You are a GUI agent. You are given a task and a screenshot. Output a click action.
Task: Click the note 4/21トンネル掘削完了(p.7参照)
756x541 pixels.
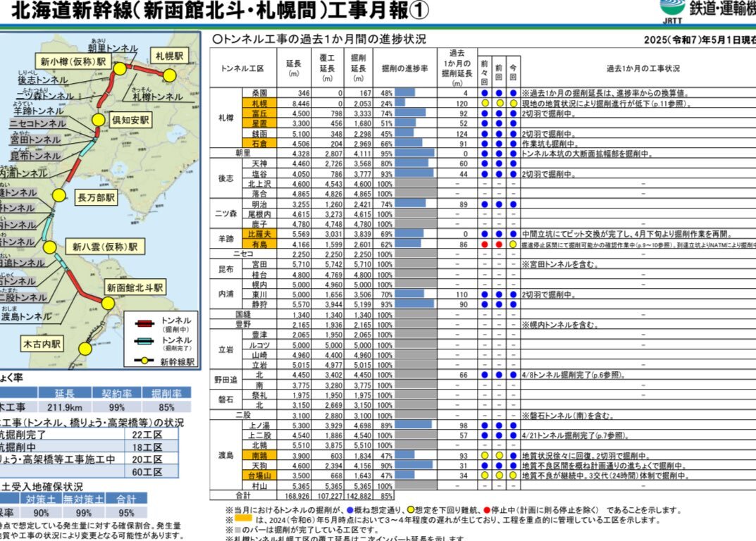point(575,435)
